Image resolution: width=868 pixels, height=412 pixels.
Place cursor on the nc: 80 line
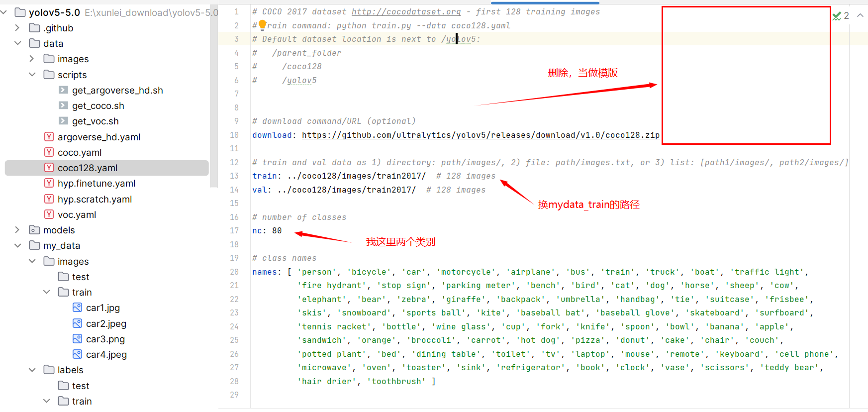267,230
